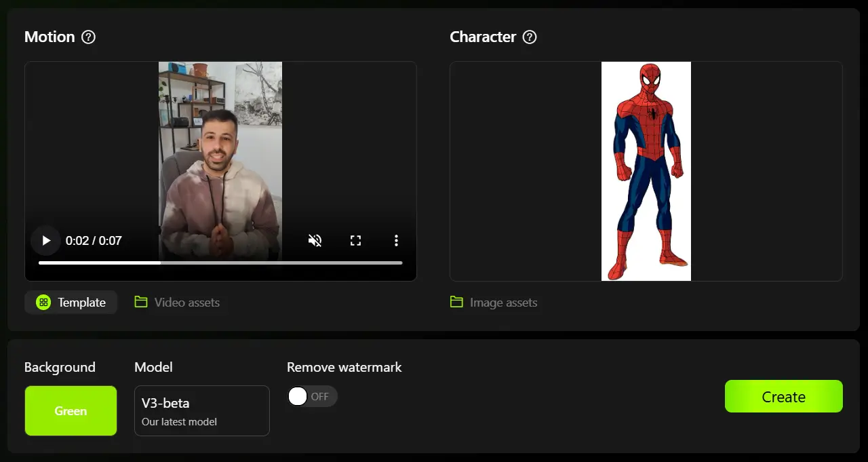Select the Spider-Man character image
The width and height of the screenshot is (868, 462).
pyautogui.click(x=646, y=171)
